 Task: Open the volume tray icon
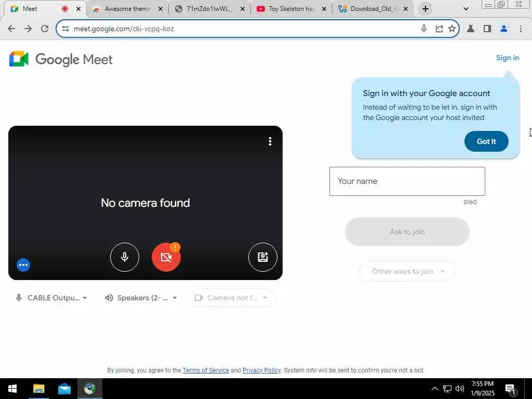[459, 389]
